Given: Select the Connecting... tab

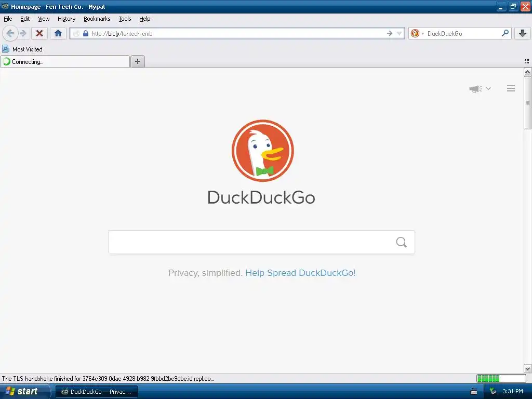Looking at the screenshot, I should point(65,62).
